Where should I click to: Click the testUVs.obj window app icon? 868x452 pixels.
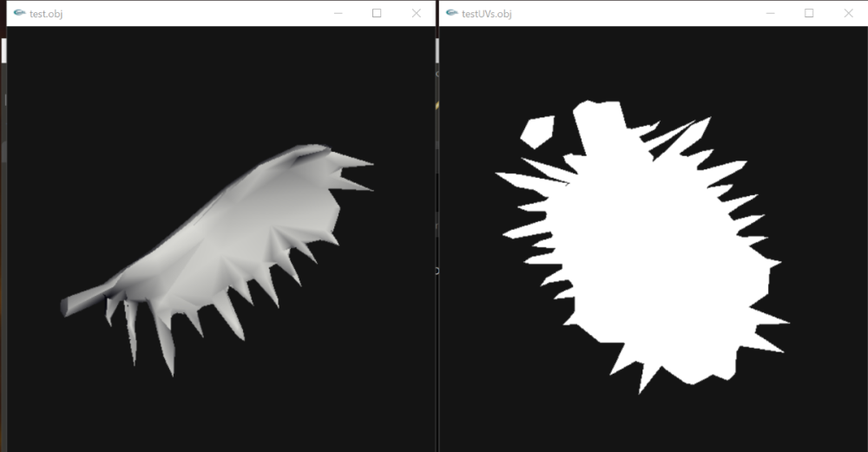point(451,13)
